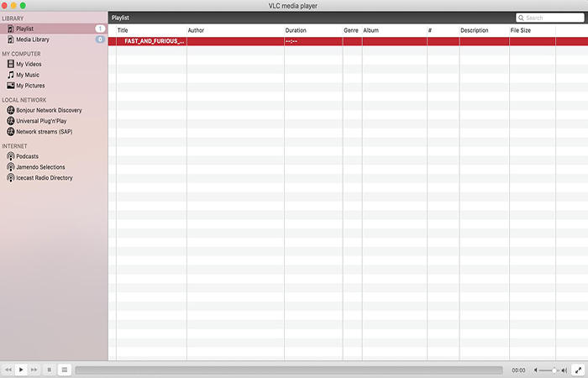Click the Media Library icon
Image resolution: width=588 pixels, height=378 pixels.
click(x=11, y=39)
